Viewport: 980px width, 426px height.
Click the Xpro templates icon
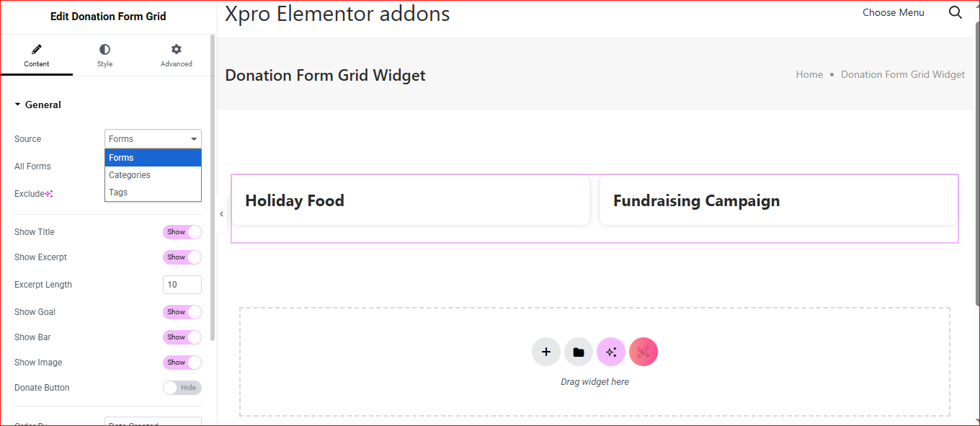click(643, 352)
